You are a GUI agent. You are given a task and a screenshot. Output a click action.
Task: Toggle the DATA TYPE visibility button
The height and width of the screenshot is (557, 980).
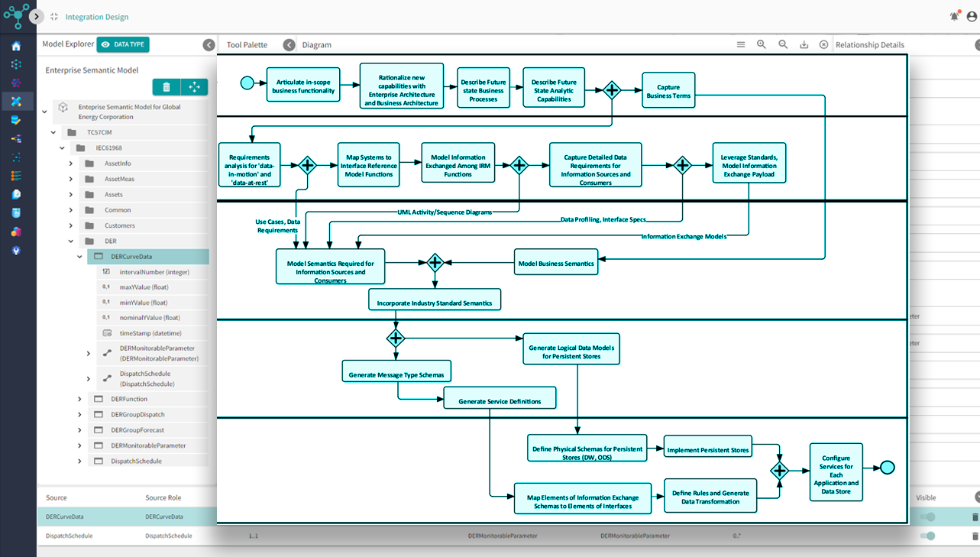pyautogui.click(x=123, y=45)
